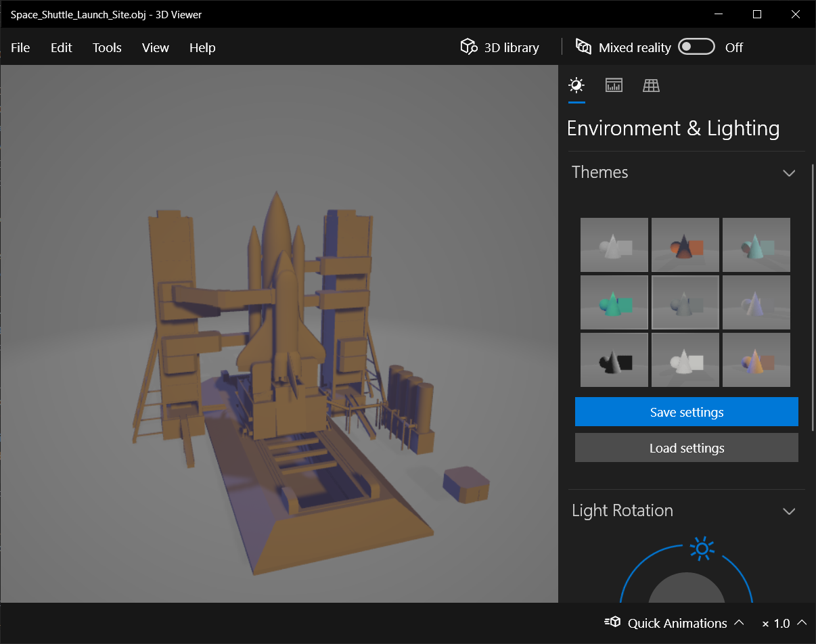Collapse the Themes section
This screenshot has height=644, width=816.
click(788, 173)
